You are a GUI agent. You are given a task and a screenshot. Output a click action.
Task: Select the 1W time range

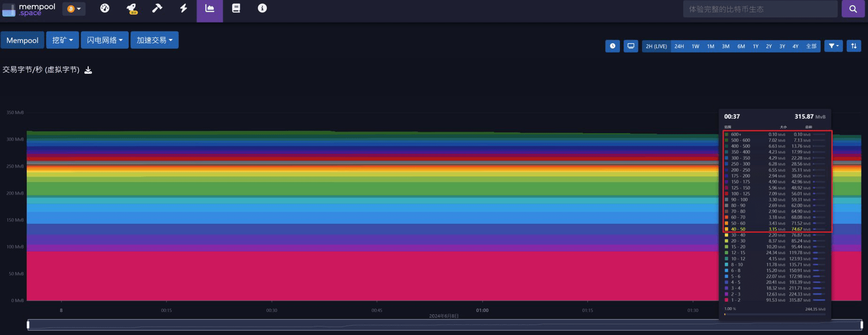pos(695,46)
